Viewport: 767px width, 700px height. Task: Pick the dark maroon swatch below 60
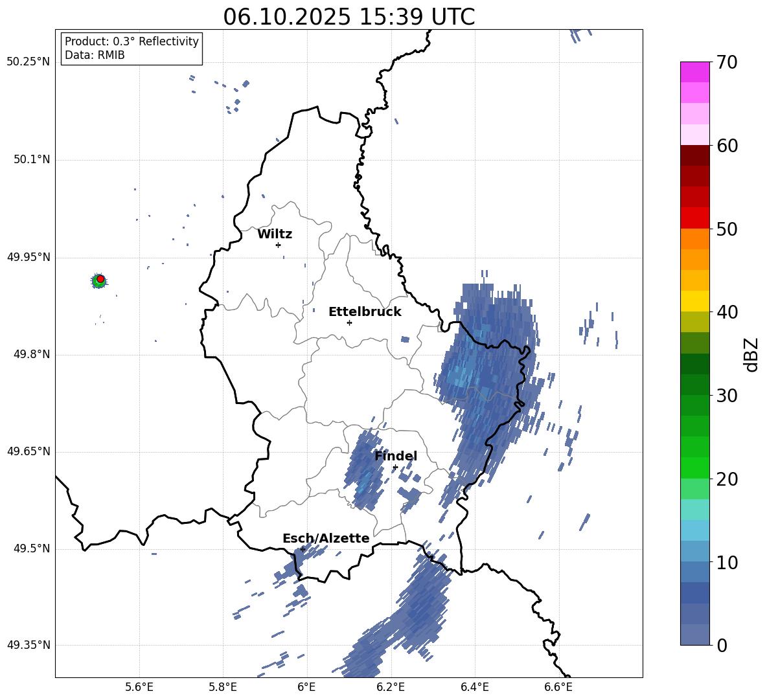pyautogui.click(x=694, y=155)
